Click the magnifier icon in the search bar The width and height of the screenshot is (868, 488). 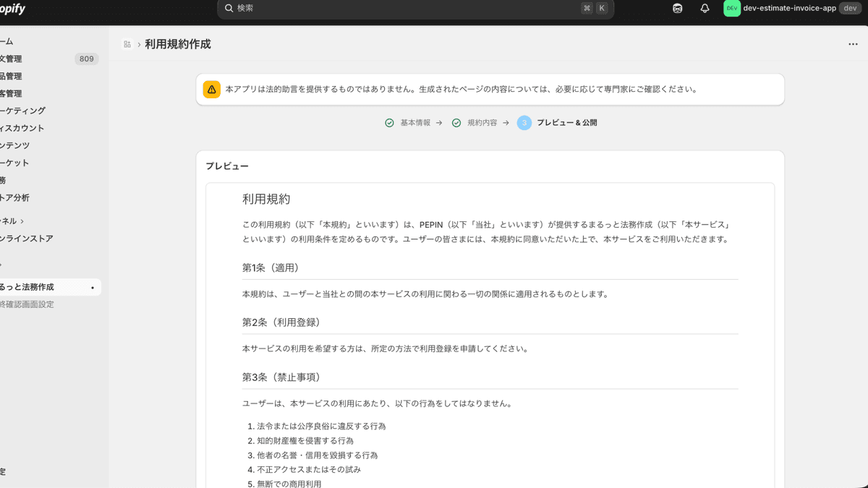pyautogui.click(x=229, y=8)
